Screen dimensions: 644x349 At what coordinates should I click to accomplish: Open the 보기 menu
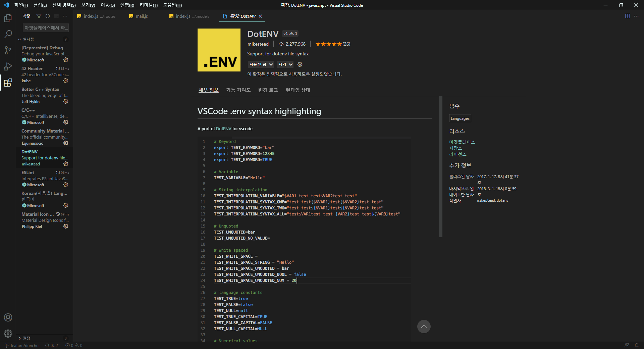point(88,5)
